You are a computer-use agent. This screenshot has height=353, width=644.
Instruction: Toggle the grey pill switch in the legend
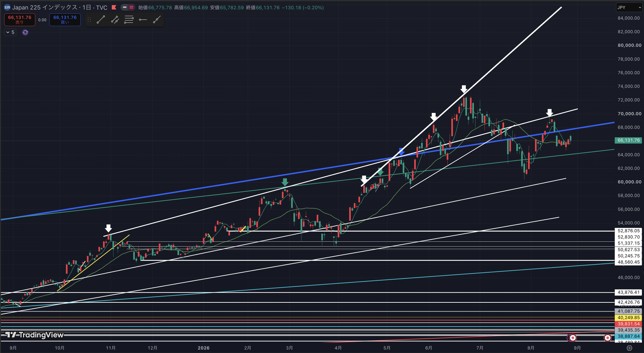pos(125,8)
